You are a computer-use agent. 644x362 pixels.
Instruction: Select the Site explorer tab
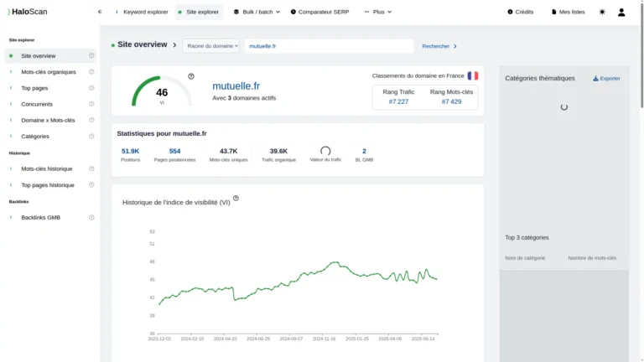(x=200, y=12)
